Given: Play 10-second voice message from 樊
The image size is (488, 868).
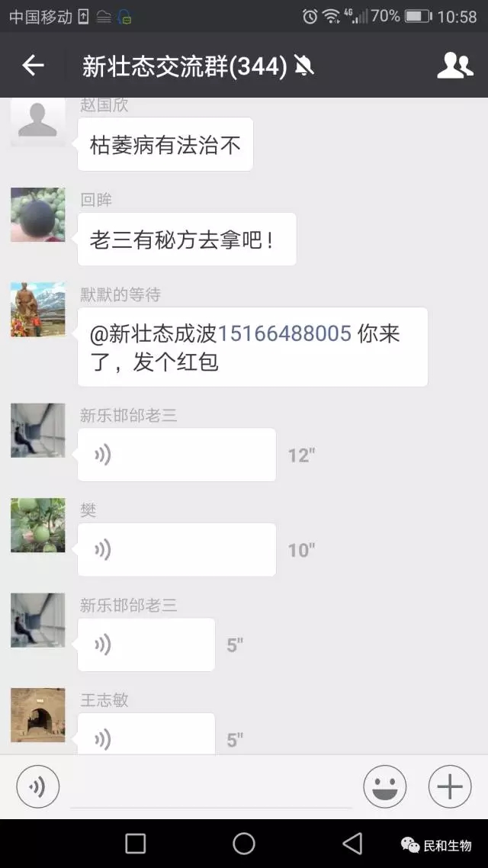Looking at the screenshot, I should (x=176, y=550).
